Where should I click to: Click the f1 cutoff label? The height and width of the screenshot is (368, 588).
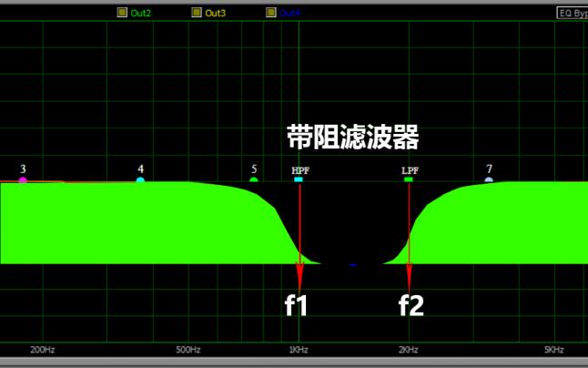297,306
